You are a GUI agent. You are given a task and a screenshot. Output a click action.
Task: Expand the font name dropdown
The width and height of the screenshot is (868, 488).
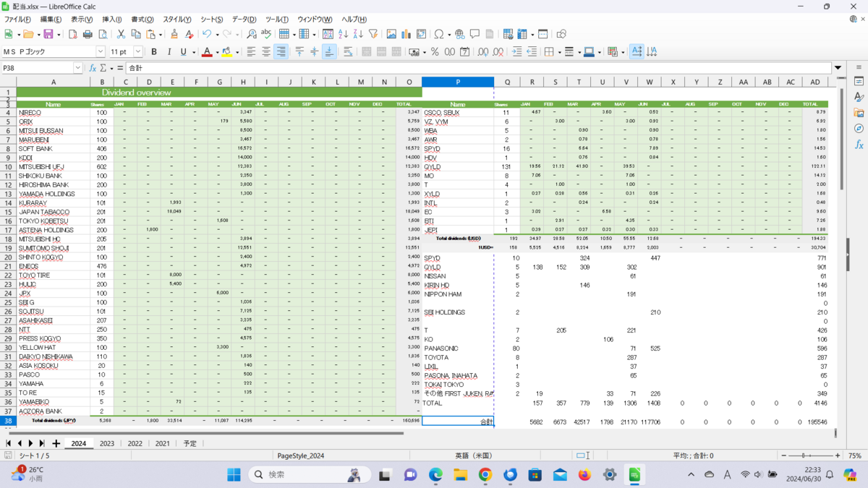(101, 52)
